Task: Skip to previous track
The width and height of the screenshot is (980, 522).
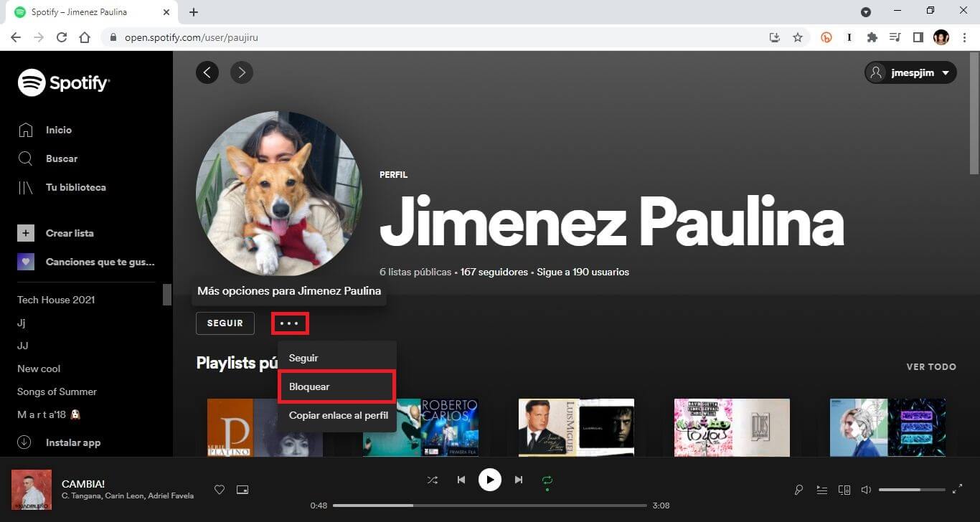Action: tap(461, 480)
